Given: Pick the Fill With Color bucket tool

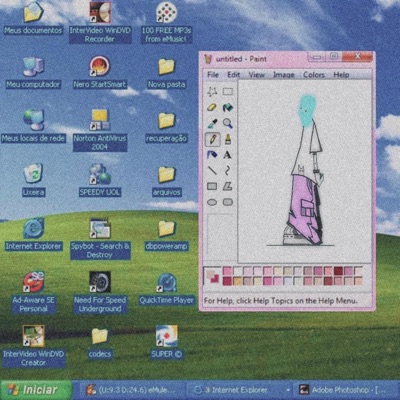Looking at the screenshot, I should click(228, 107).
